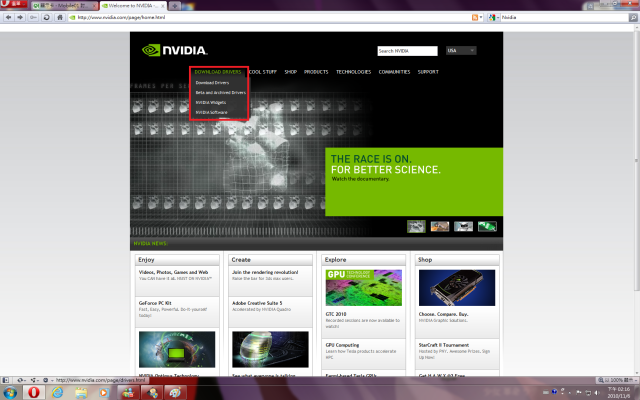Click the wand key icon in toolbar
The height and width of the screenshot is (400, 640).
(33, 17)
